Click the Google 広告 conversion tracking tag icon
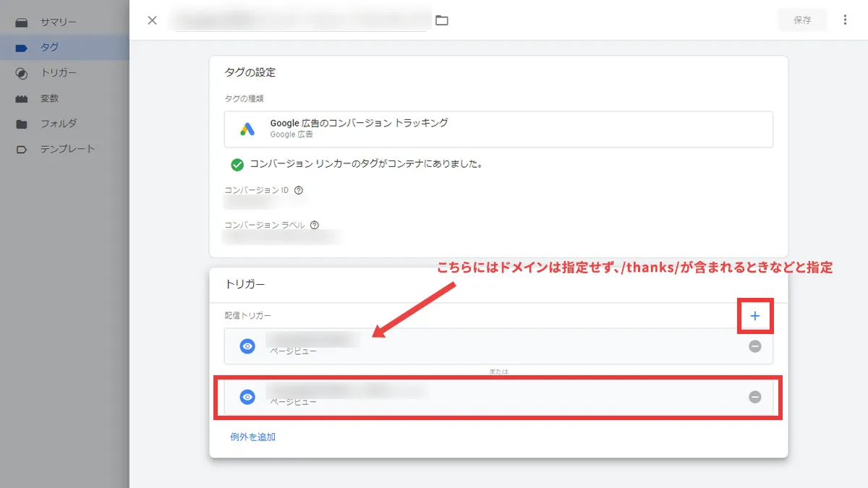The image size is (868, 488). [246, 129]
